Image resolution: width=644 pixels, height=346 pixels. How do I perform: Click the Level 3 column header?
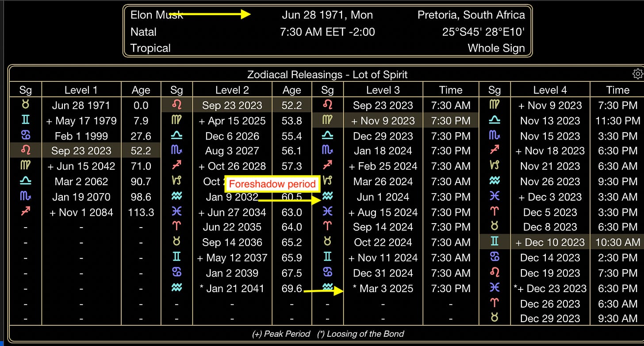[383, 90]
